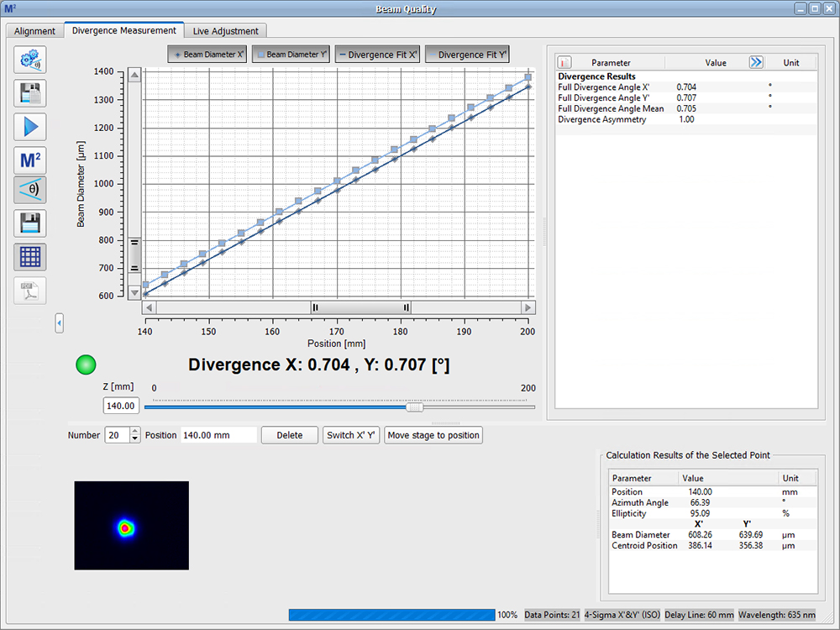Toggle the Divergence Fit Y' series

click(467, 54)
